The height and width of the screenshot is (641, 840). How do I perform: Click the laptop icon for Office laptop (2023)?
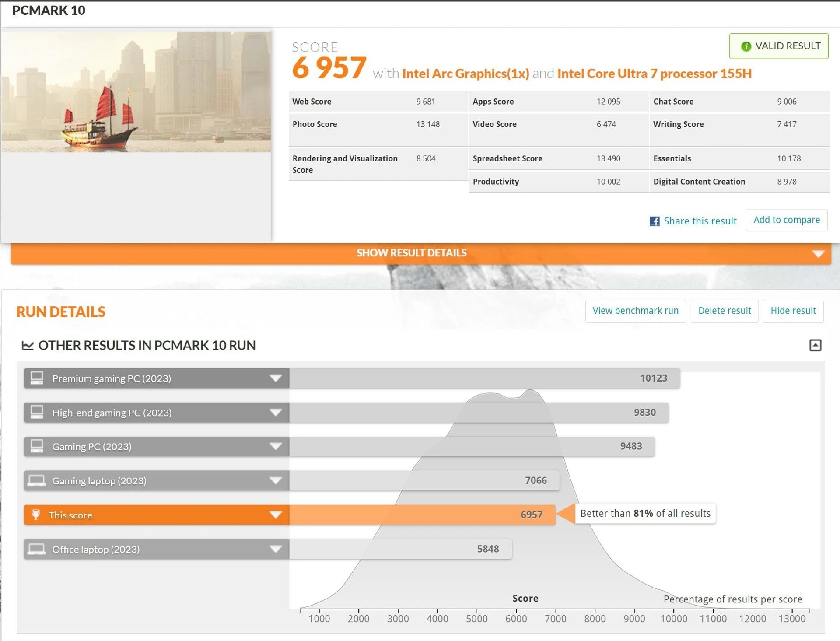[x=37, y=549]
